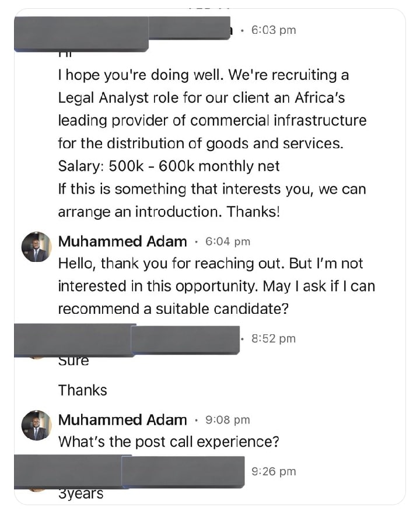Click "What's the post call experience?" message
Image resolution: width=420 pixels, height=518 pixels.
(x=169, y=442)
